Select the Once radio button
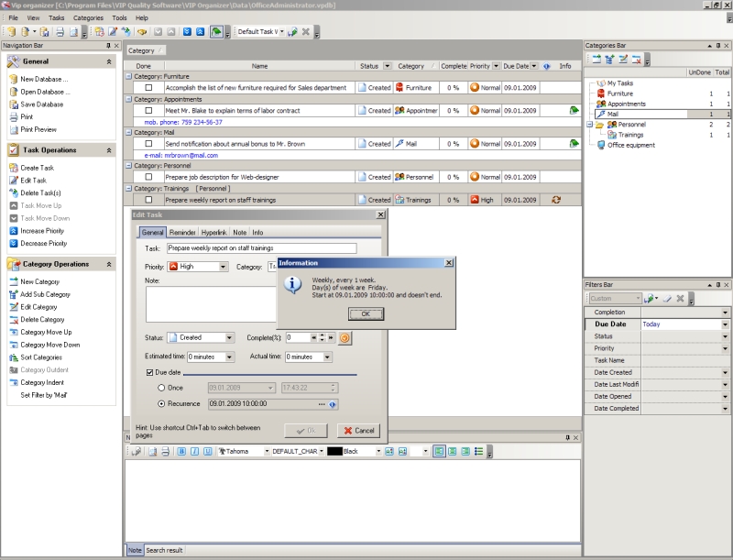 pyautogui.click(x=161, y=388)
